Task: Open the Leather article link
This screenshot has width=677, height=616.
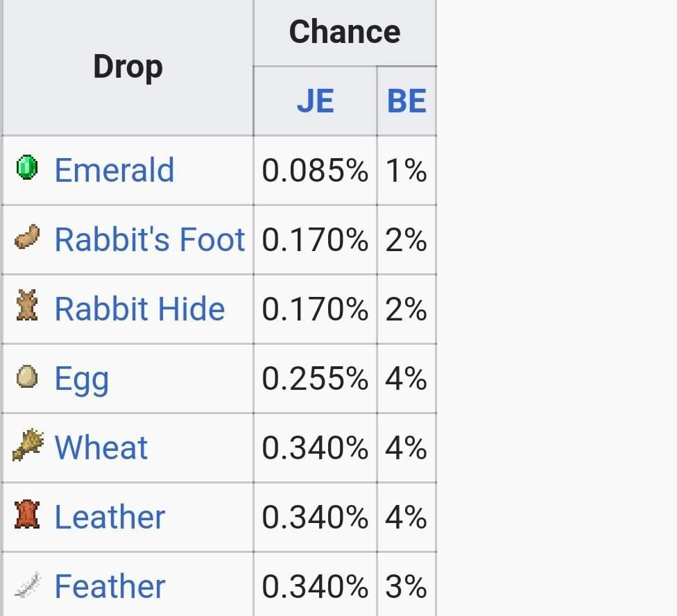Action: (110, 517)
